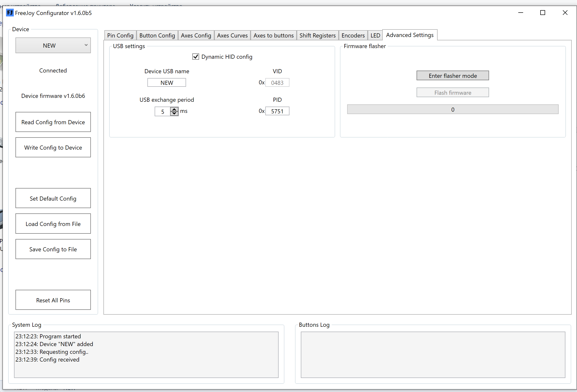Image resolution: width=577 pixels, height=392 pixels.
Task: Open the Encoders tab
Action: [x=353, y=36]
